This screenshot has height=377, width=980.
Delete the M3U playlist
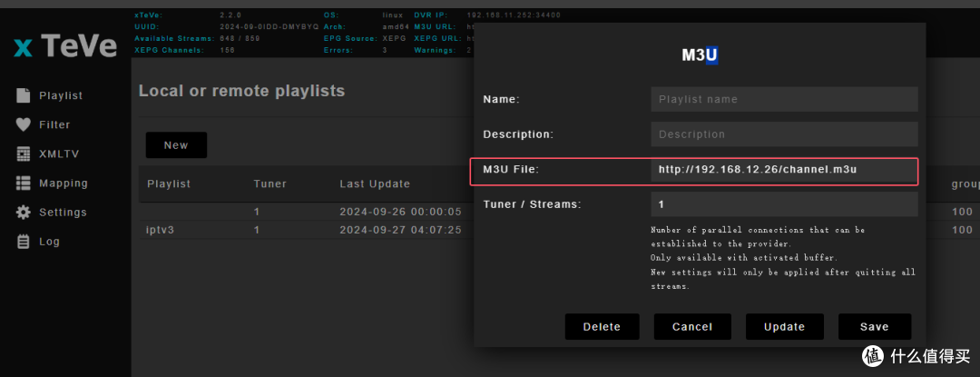pyautogui.click(x=602, y=326)
